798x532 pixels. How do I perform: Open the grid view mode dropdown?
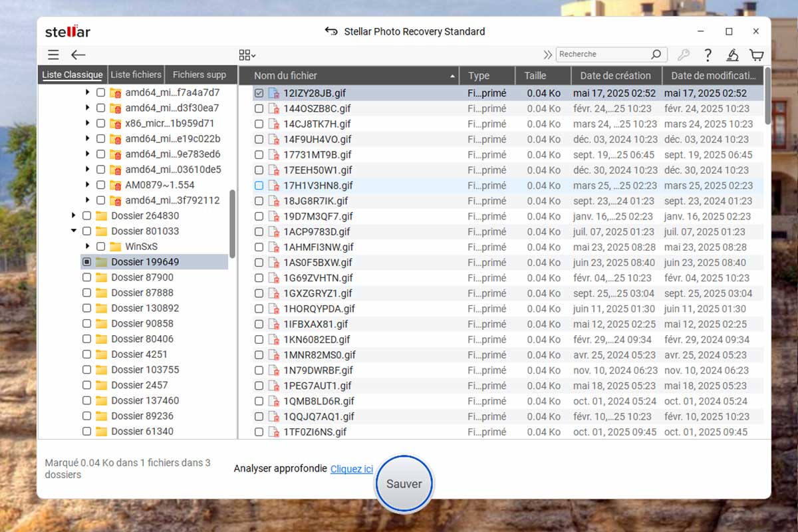(x=247, y=55)
